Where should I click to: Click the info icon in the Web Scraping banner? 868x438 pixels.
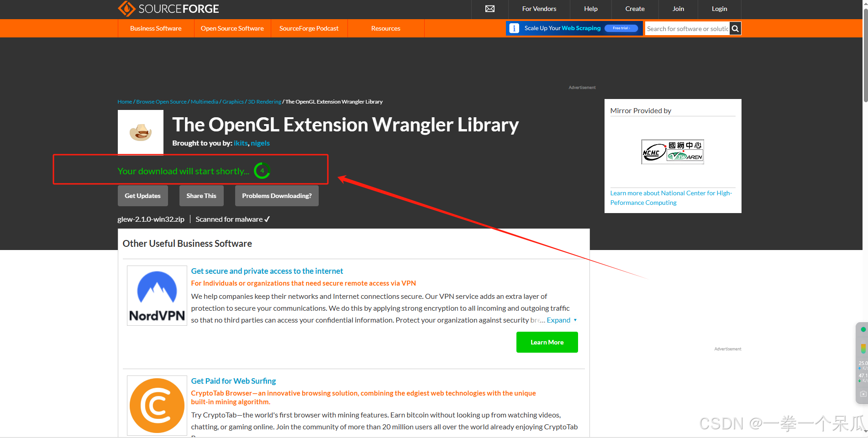[514, 28]
